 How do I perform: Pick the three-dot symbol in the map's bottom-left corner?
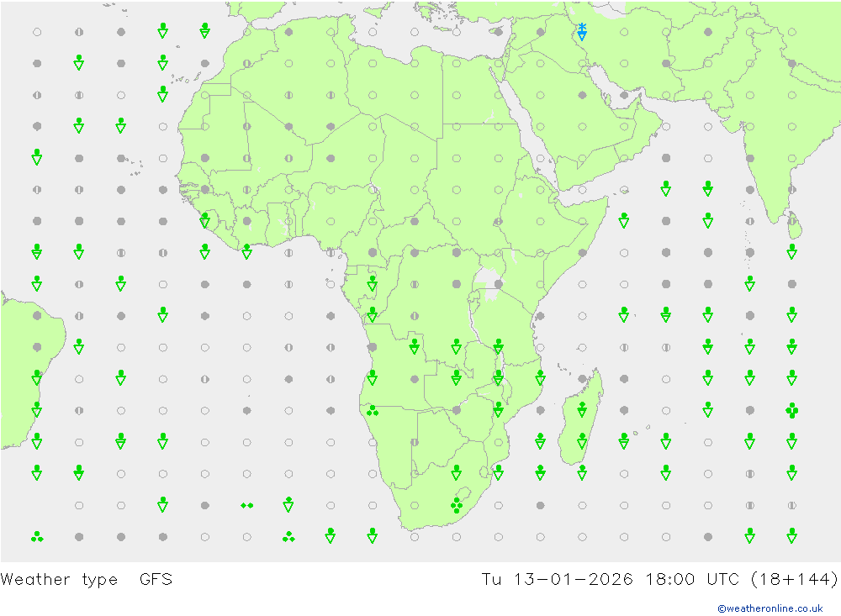point(37,537)
